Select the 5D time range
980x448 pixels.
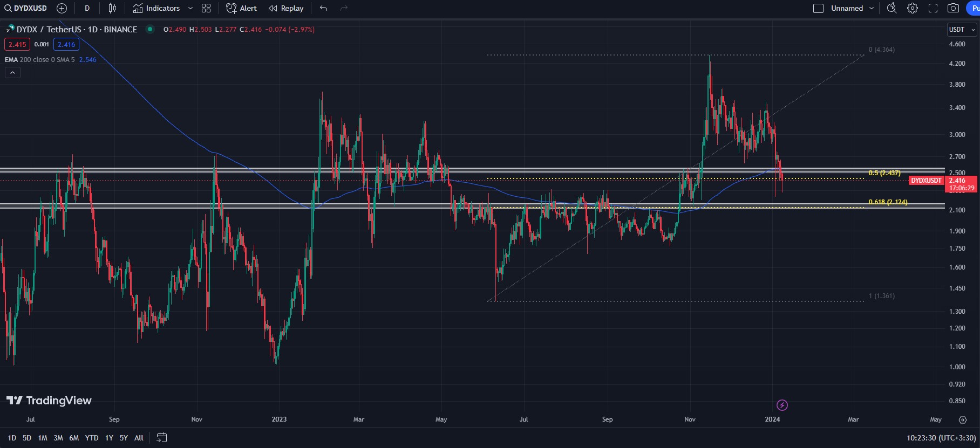coord(27,438)
